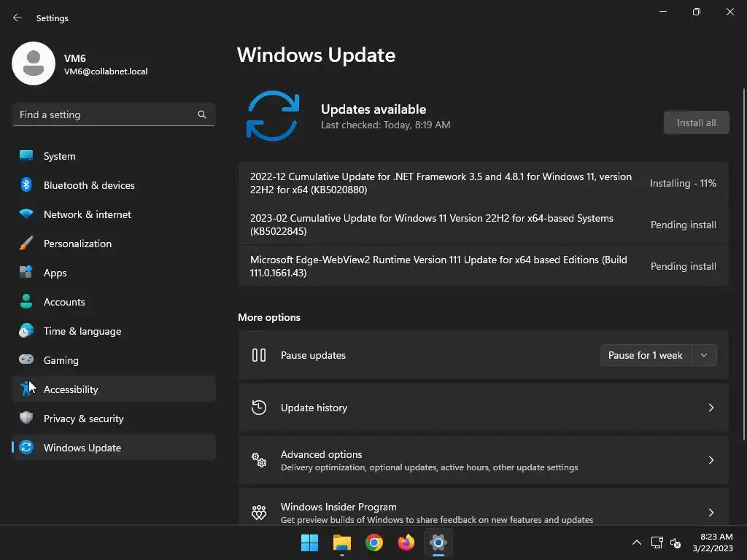Click the back arrow in Settings header
The width and height of the screenshot is (747, 560).
point(18,17)
